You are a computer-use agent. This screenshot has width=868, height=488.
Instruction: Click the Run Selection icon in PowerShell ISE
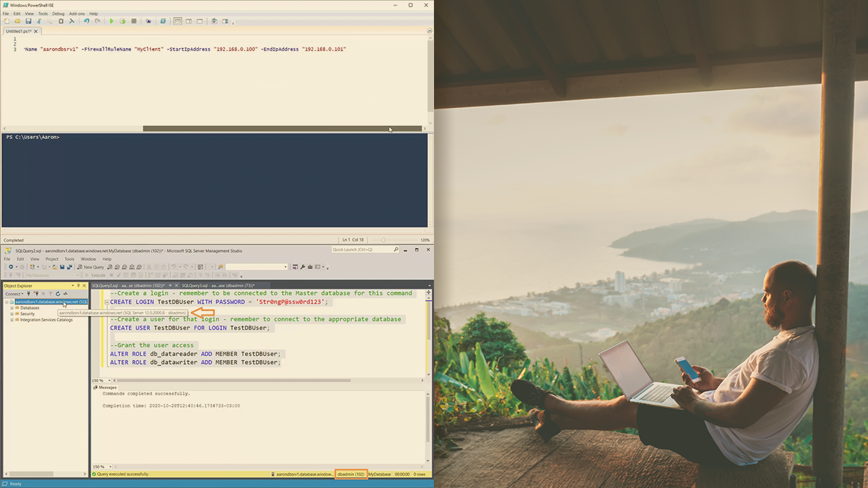point(123,21)
